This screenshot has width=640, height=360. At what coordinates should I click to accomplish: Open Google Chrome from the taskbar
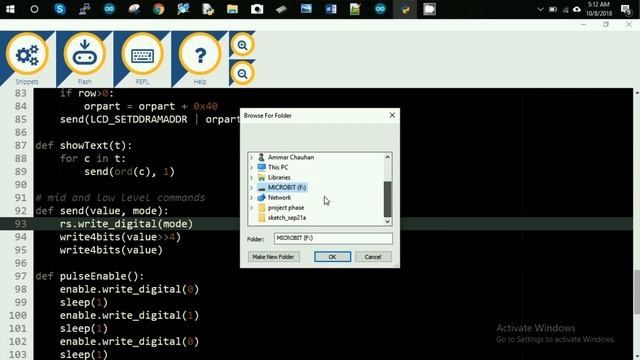pos(158,9)
